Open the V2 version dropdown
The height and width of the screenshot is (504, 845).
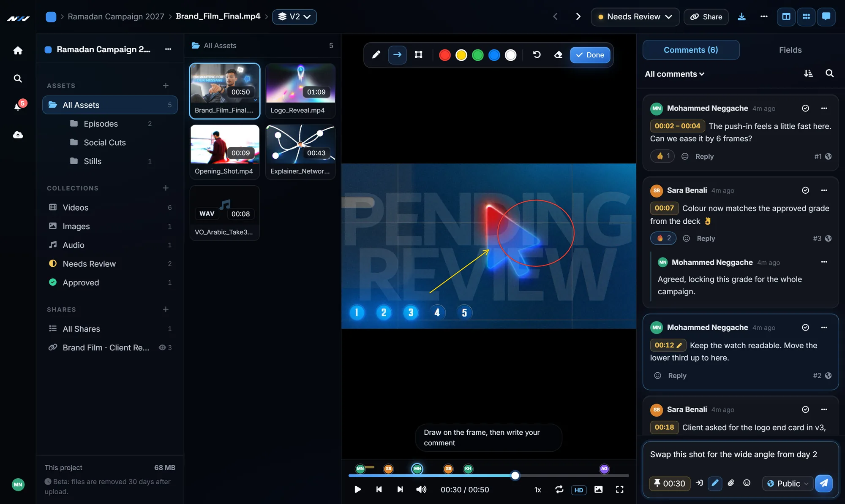[294, 17]
